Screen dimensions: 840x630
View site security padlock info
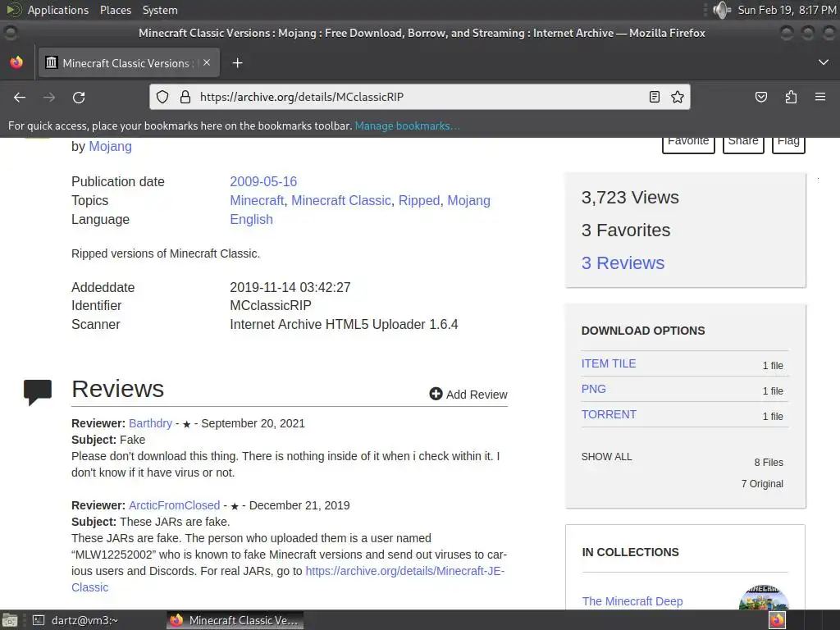coord(185,97)
